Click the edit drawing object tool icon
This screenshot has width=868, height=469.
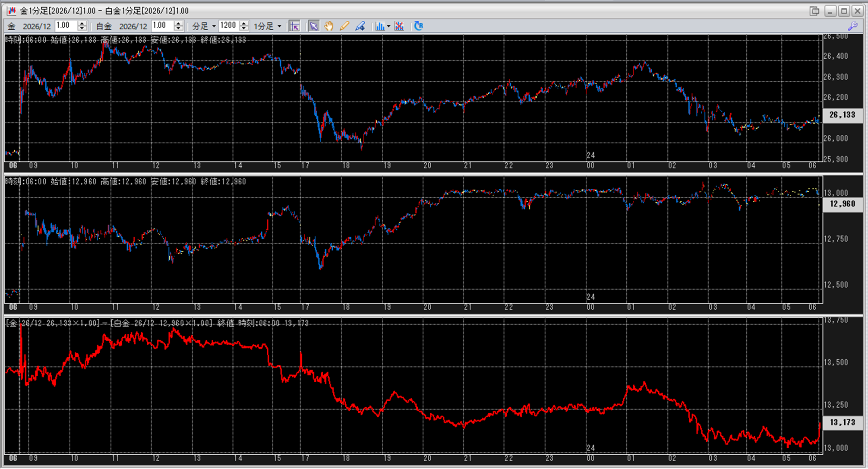[x=360, y=26]
